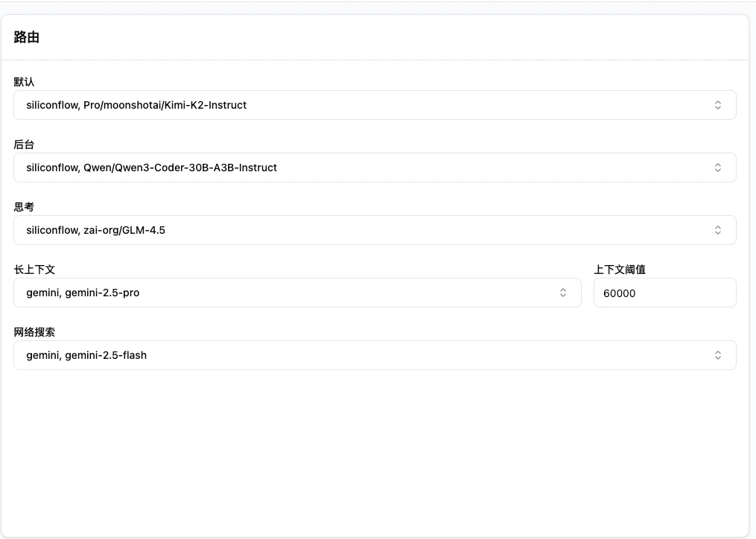Click the chevron icon in the 后台 selector
Viewport: 756px width, 539px height.
(718, 168)
